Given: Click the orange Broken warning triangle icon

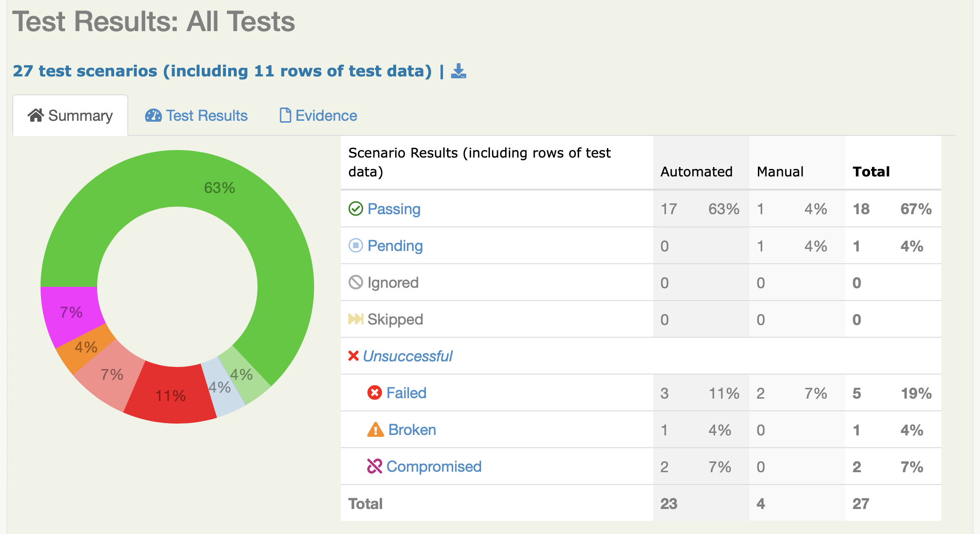Looking at the screenshot, I should pyautogui.click(x=375, y=429).
